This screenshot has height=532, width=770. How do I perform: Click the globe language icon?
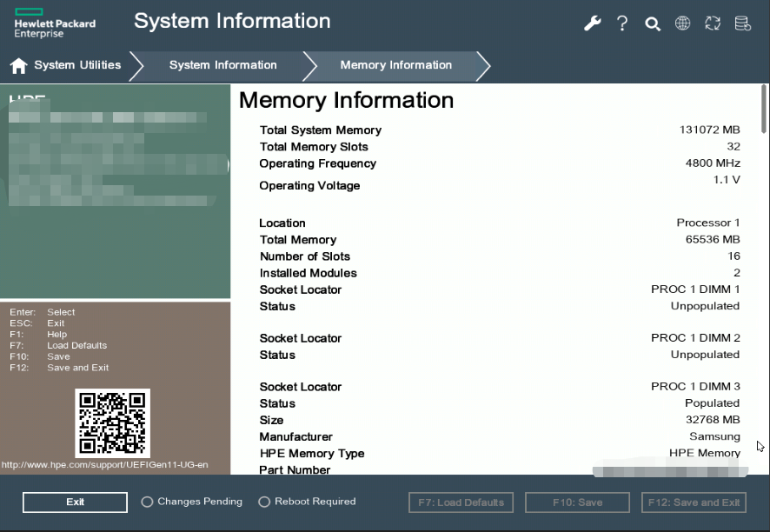tap(683, 23)
